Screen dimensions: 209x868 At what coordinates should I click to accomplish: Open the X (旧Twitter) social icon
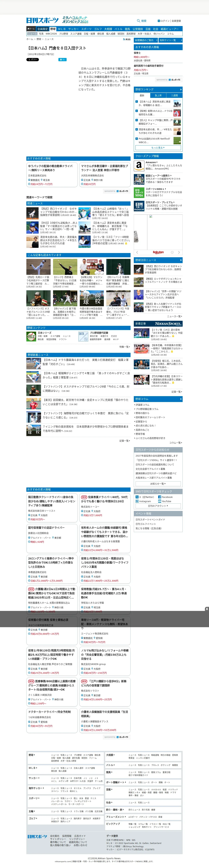tap(137, 497)
